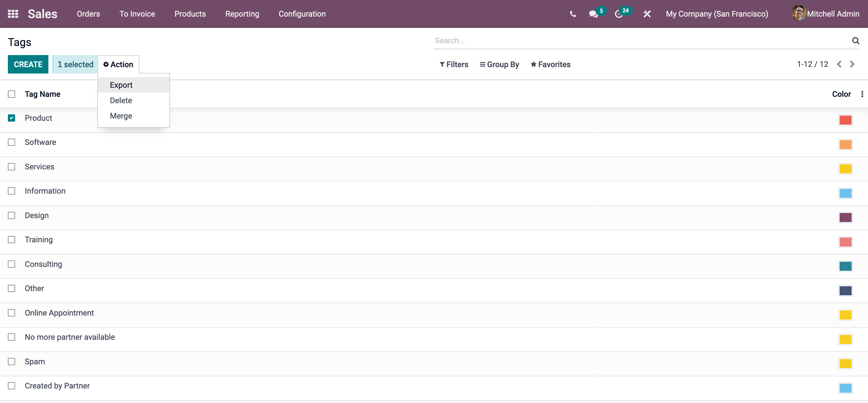Open the activities clock icon
The width and height of the screenshot is (868, 403).
point(619,14)
